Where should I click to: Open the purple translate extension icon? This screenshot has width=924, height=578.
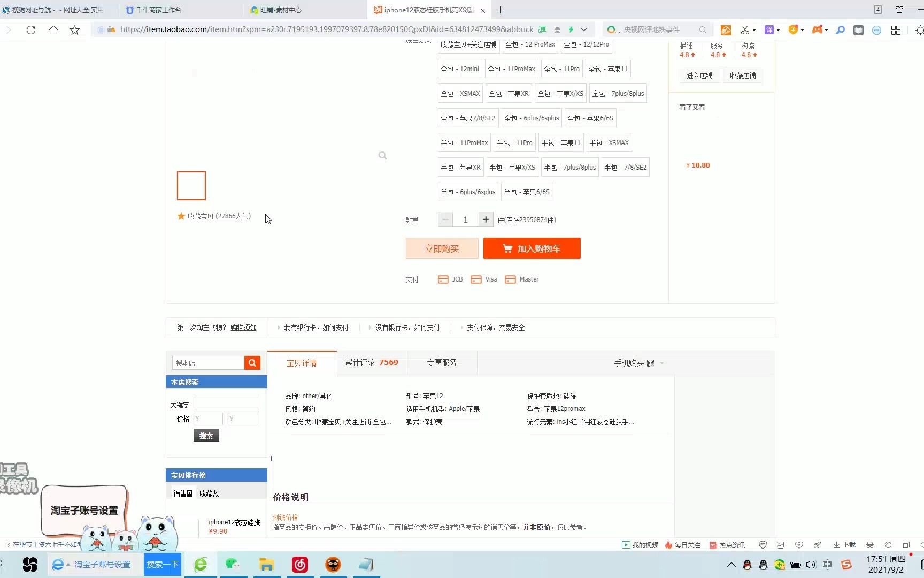coord(769,30)
